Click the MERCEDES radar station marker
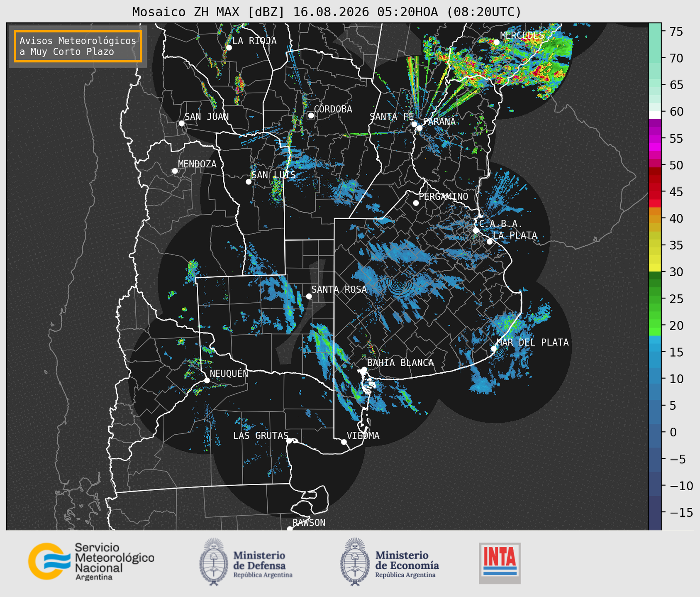Viewport: 700px width, 597px height. point(496,42)
